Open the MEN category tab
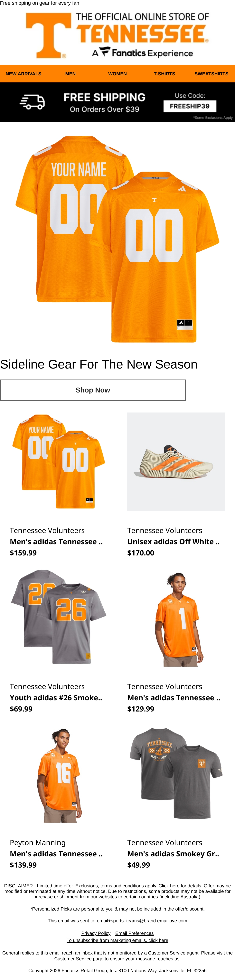The width and height of the screenshot is (235, 980). click(71, 74)
